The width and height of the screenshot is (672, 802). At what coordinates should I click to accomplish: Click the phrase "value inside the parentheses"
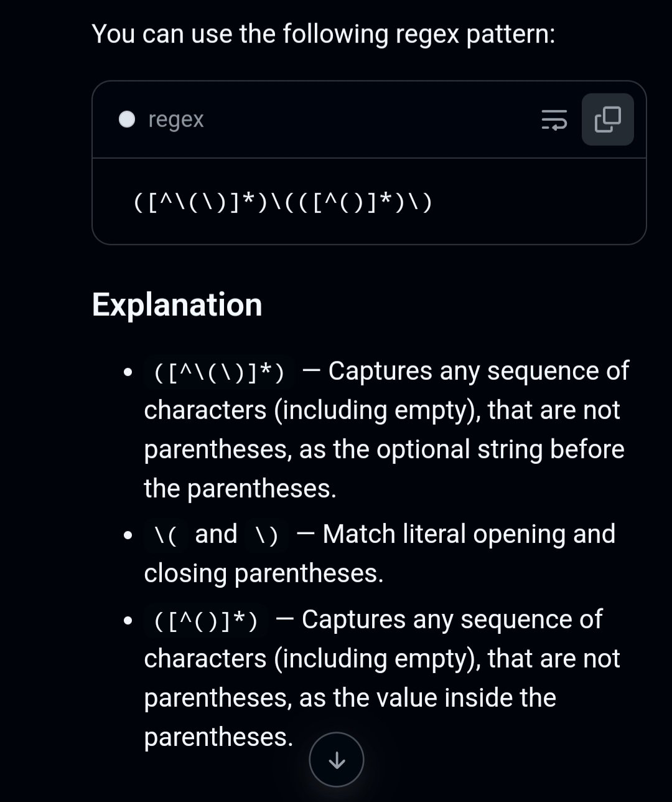[350, 717]
